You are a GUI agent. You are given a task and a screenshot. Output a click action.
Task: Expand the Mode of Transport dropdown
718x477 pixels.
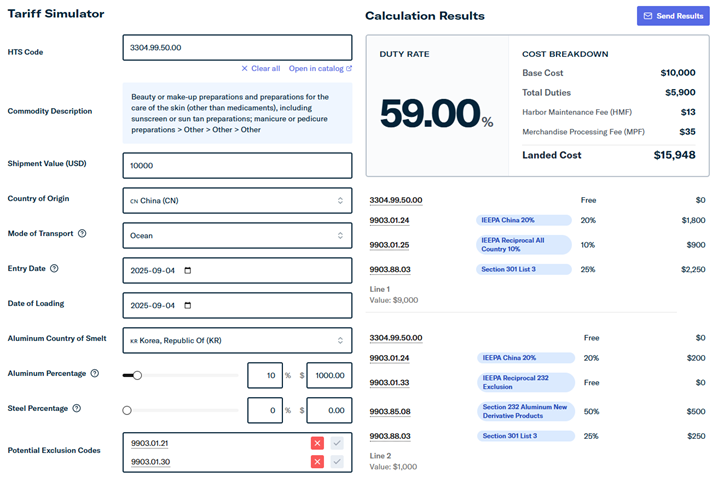point(237,236)
